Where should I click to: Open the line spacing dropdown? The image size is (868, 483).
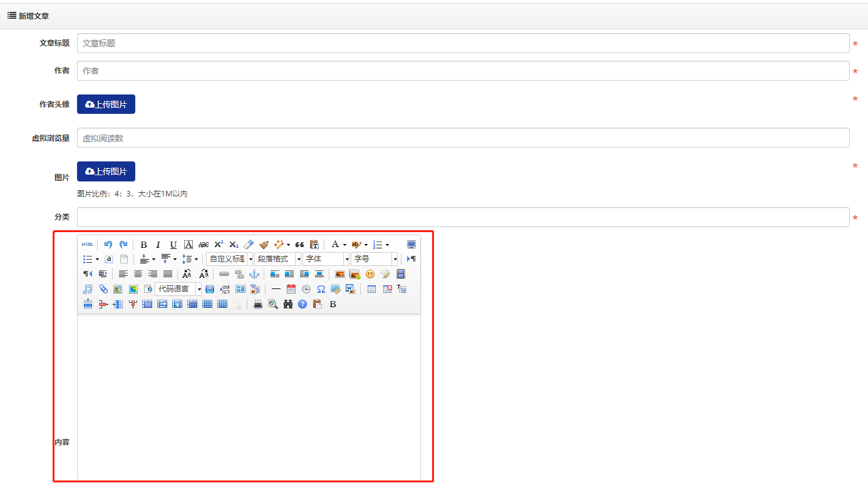[196, 259]
